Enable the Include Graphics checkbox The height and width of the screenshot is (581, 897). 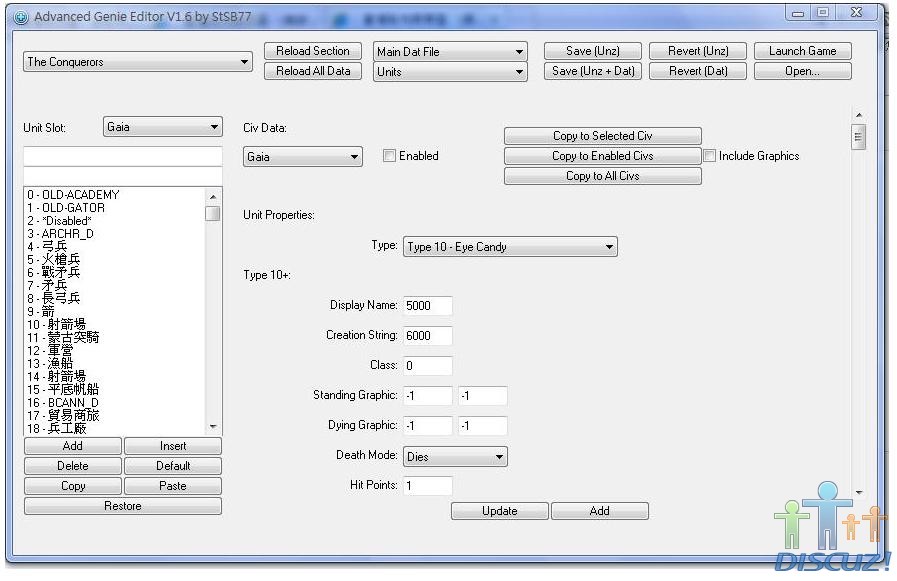(x=709, y=156)
